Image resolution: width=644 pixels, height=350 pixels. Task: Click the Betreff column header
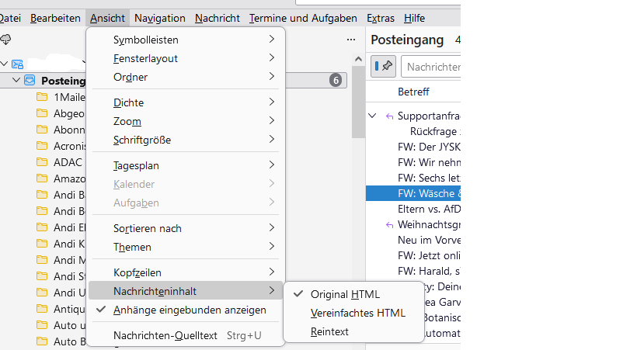[x=413, y=92]
